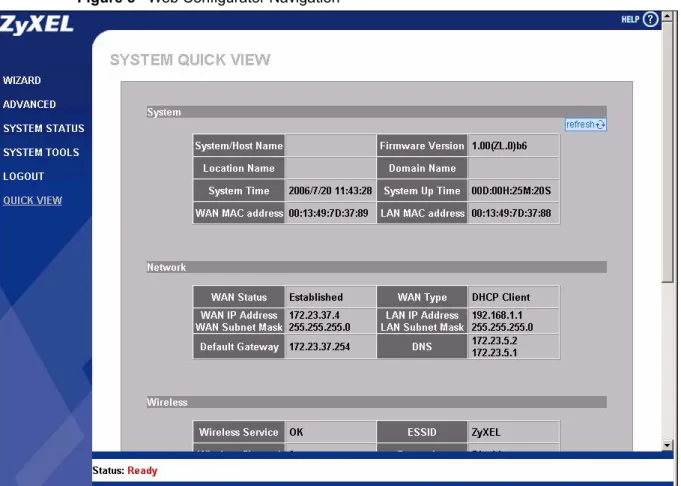The height and width of the screenshot is (486, 681).
Task: Click the Ready status text
Action: [x=142, y=470]
